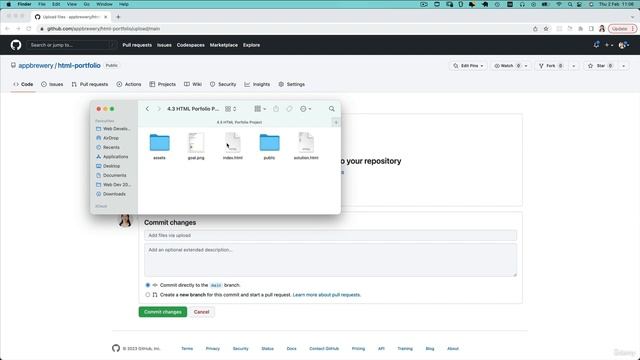Viewport: 640px width, 360px height.
Task: Open the user avatar menu in GitHub header
Action: tap(623, 45)
